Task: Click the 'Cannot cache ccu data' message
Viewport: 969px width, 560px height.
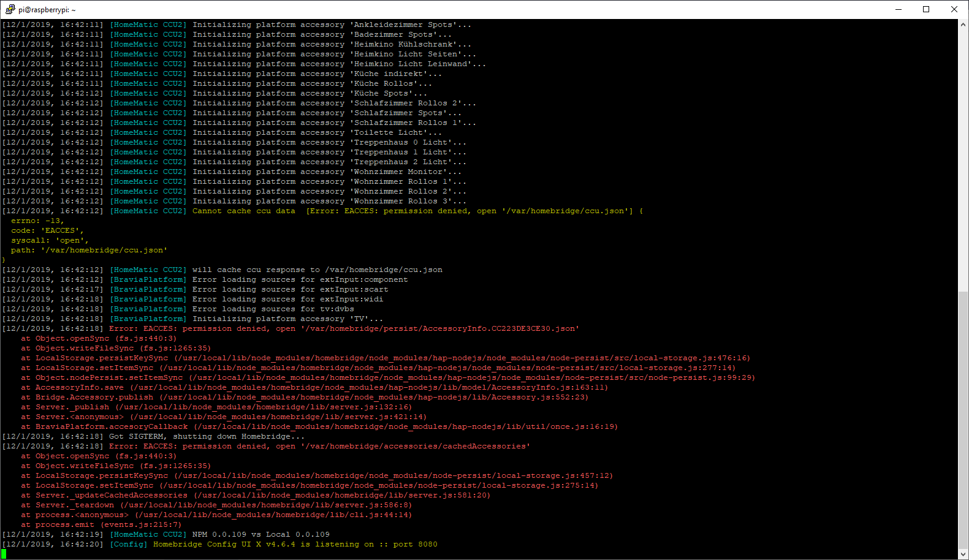Action: [243, 211]
